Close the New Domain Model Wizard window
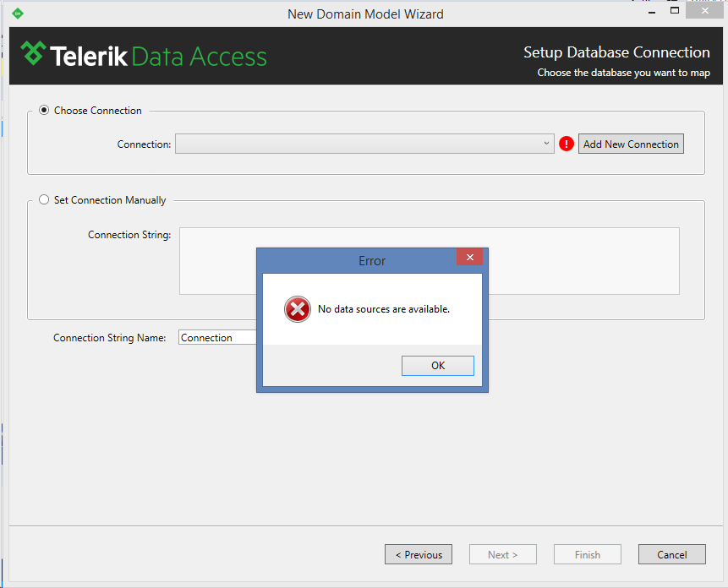The width and height of the screenshot is (728, 588). click(705, 10)
